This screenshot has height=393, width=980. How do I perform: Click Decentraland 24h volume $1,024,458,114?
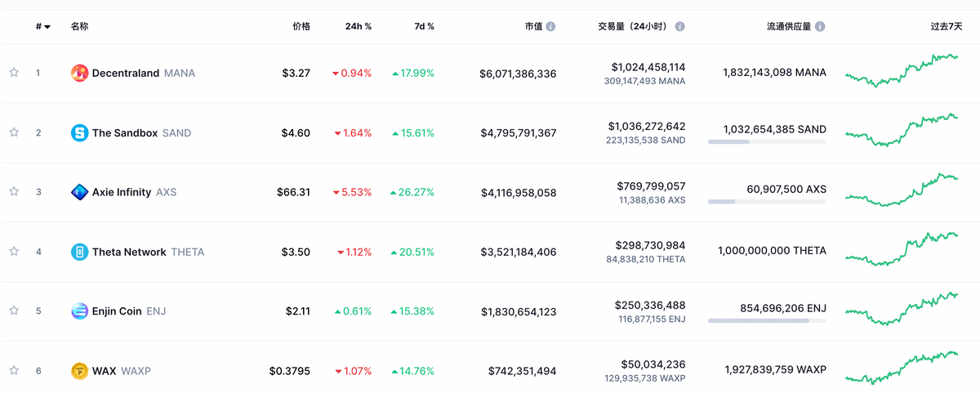pos(648,67)
